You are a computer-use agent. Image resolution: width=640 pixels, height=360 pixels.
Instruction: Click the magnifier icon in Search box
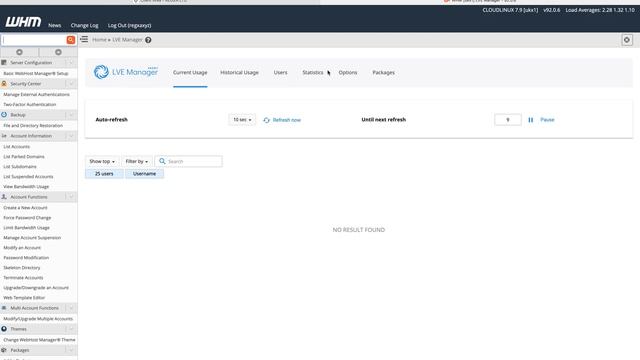pos(162,161)
